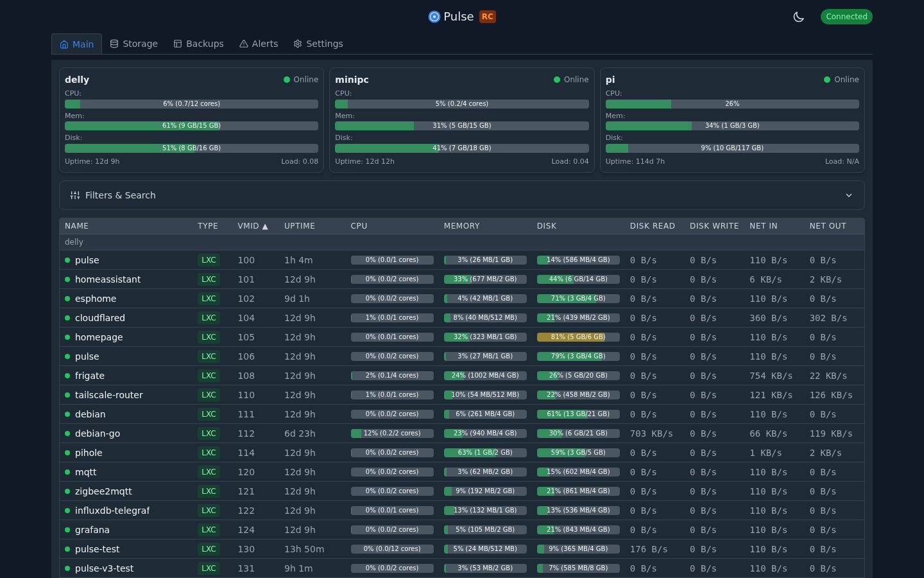924x578 pixels.
Task: Click the Alerts tab warning icon
Action: [x=244, y=44]
